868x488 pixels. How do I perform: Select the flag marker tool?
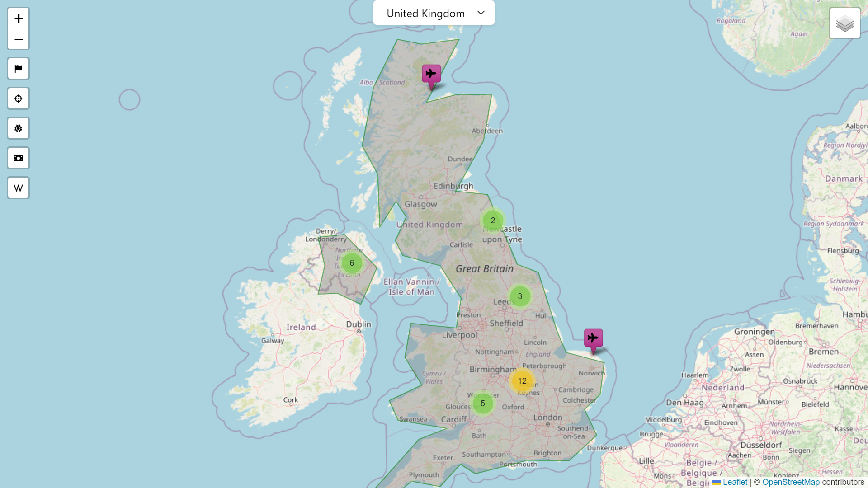click(x=18, y=69)
